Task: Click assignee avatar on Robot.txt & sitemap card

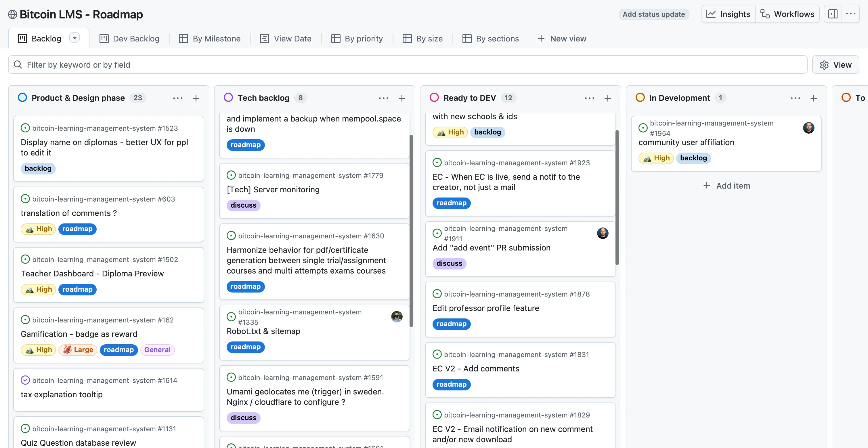Action: (x=397, y=316)
